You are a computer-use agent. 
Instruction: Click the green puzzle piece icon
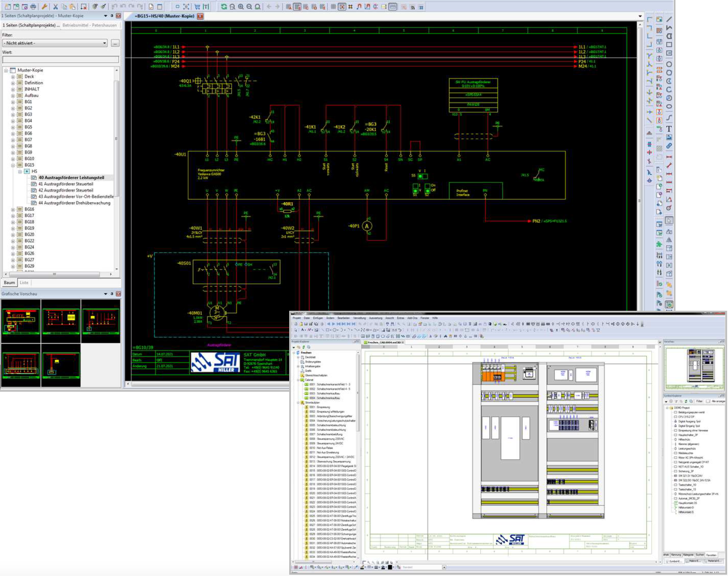[x=659, y=244]
